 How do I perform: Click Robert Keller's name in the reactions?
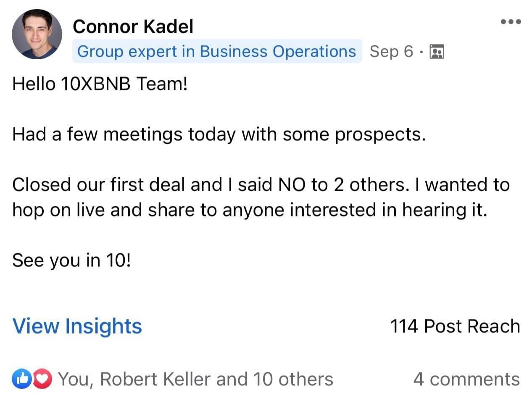[155, 379]
